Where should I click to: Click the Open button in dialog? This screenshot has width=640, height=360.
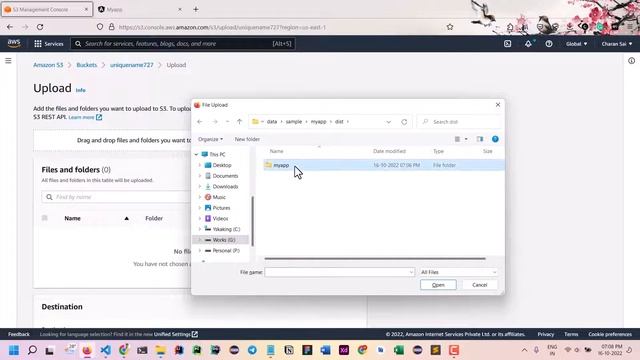tap(438, 285)
